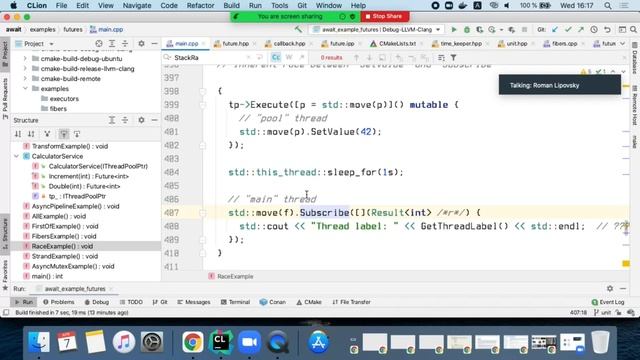Open Project panel settings gear
Screen dimensions: 640x360
pyautogui.click(x=141, y=43)
